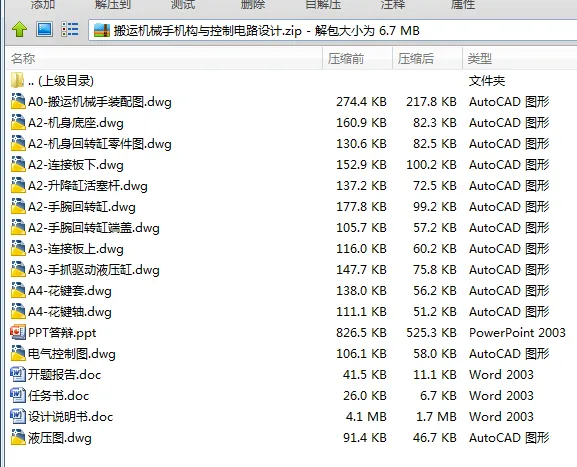The image size is (577, 467).
Task: Click Word 2003 type in 开题报告.doc row
Action: tap(501, 374)
